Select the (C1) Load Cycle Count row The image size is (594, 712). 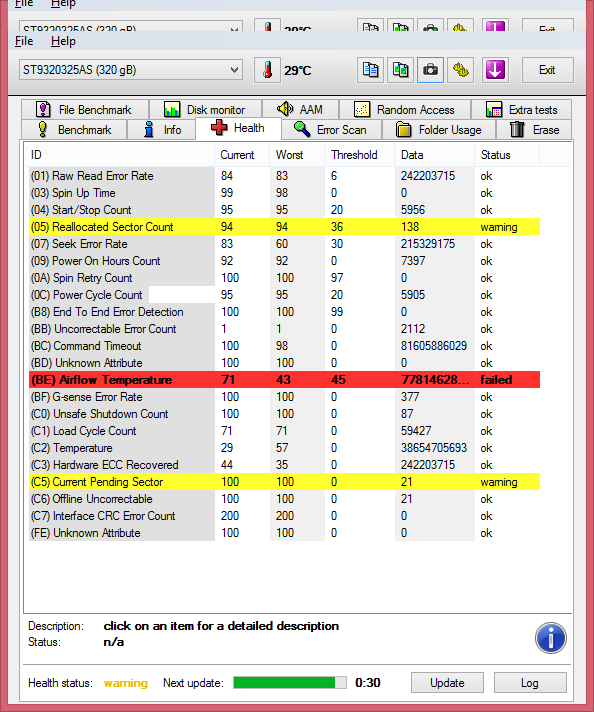point(285,431)
